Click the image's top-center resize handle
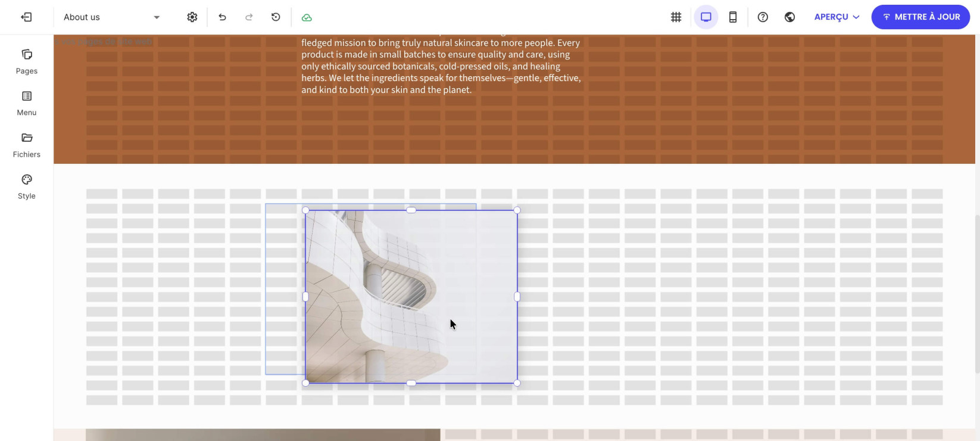 pyautogui.click(x=411, y=210)
